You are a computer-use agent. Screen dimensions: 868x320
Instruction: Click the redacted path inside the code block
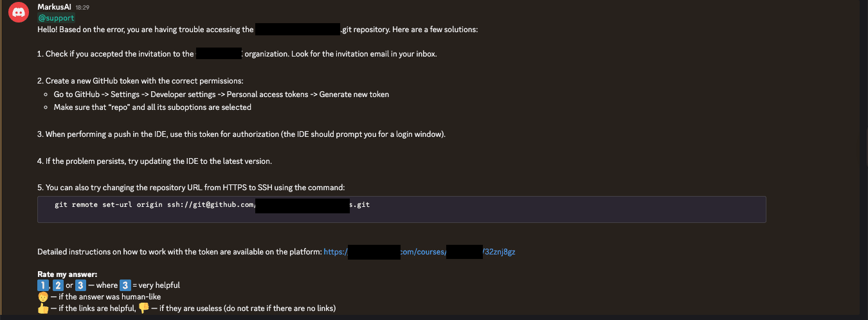tap(302, 206)
